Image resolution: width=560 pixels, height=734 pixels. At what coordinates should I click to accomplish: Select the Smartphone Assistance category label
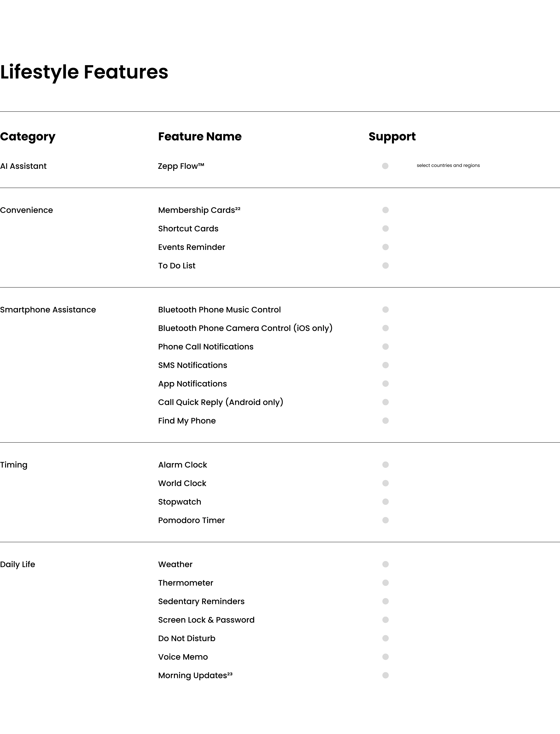(48, 310)
